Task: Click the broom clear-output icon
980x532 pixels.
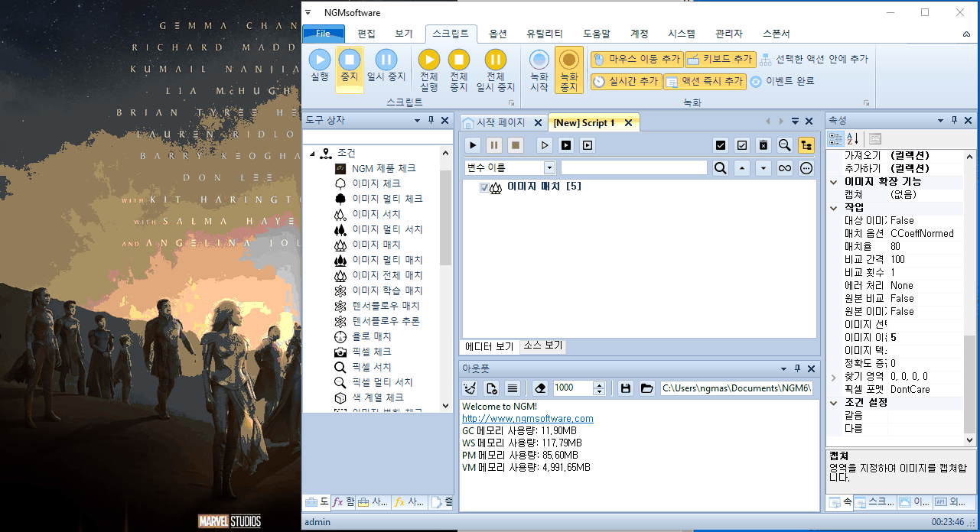Action: pos(470,388)
